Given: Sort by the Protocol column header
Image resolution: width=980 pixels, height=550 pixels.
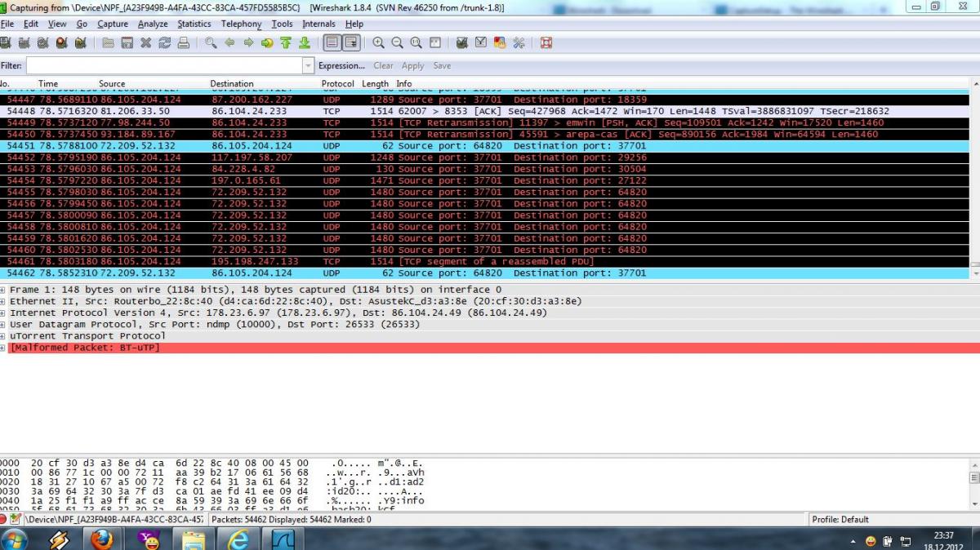Looking at the screenshot, I should coord(338,83).
